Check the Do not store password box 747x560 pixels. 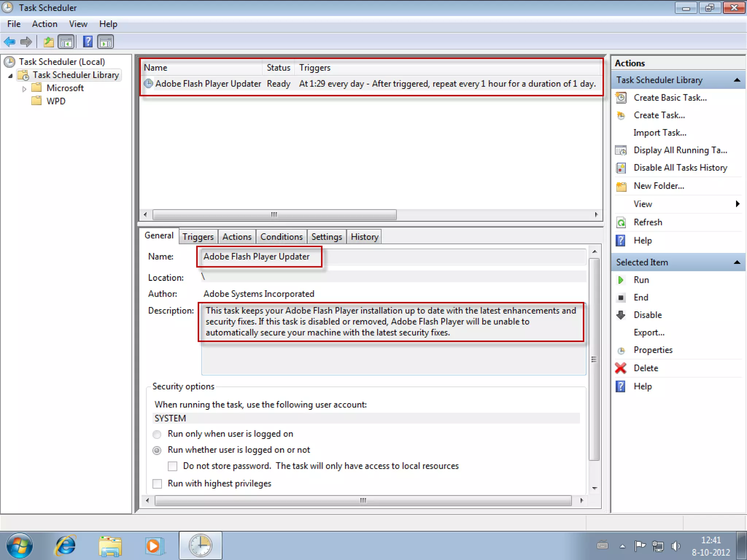[173, 466]
